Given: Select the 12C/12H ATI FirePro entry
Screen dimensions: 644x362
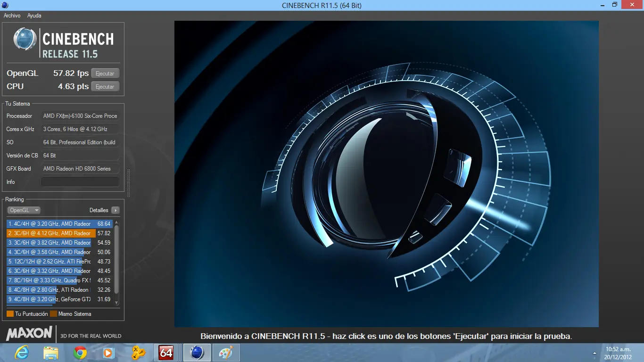Looking at the screenshot, I should click(x=57, y=262).
